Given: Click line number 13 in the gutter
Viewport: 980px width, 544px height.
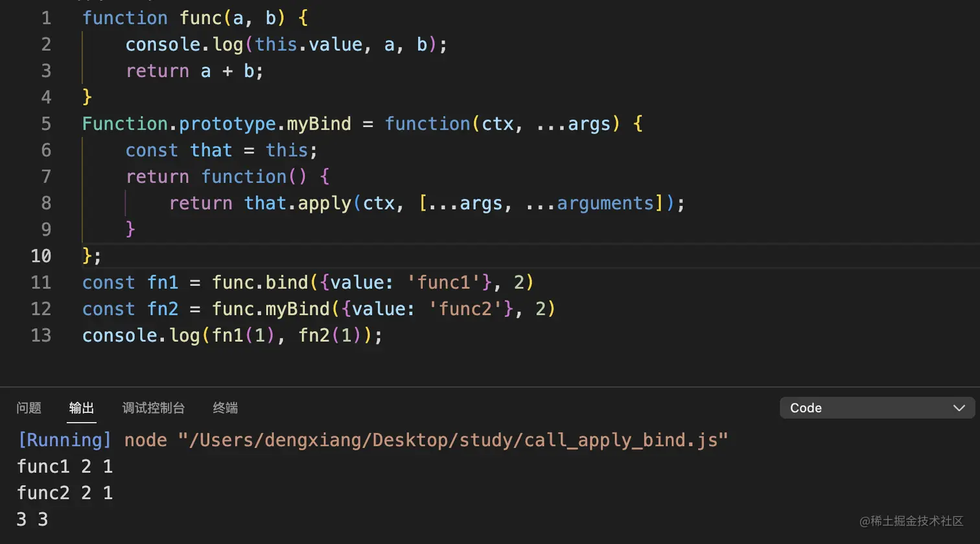Looking at the screenshot, I should (41, 335).
